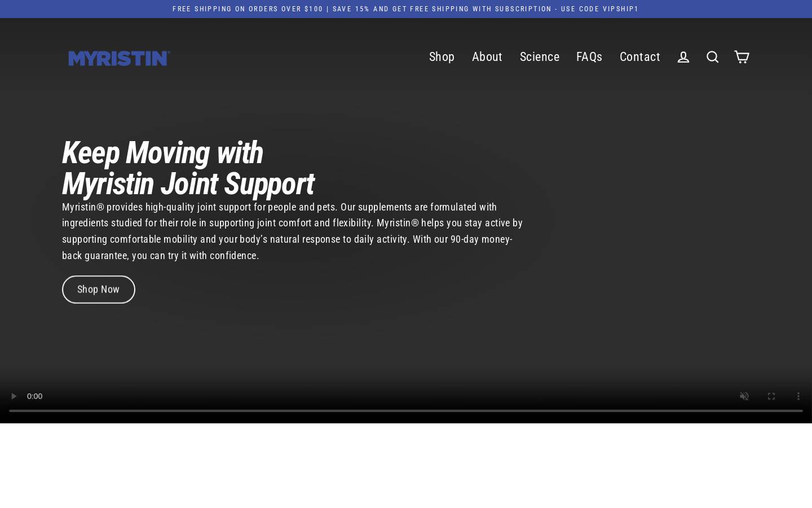Open the search magnifier icon
812x508 pixels.
(712, 57)
